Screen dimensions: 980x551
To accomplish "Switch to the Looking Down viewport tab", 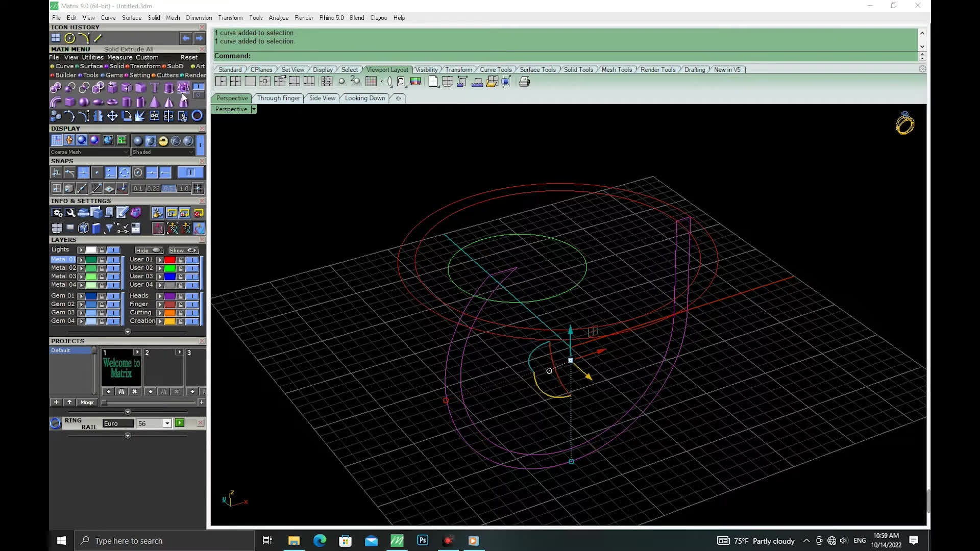I will point(365,98).
